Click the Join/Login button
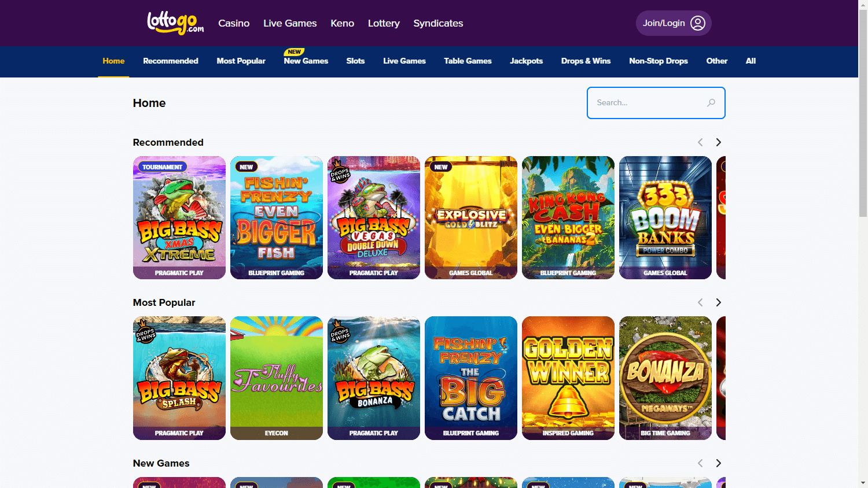868x488 pixels. tap(674, 23)
